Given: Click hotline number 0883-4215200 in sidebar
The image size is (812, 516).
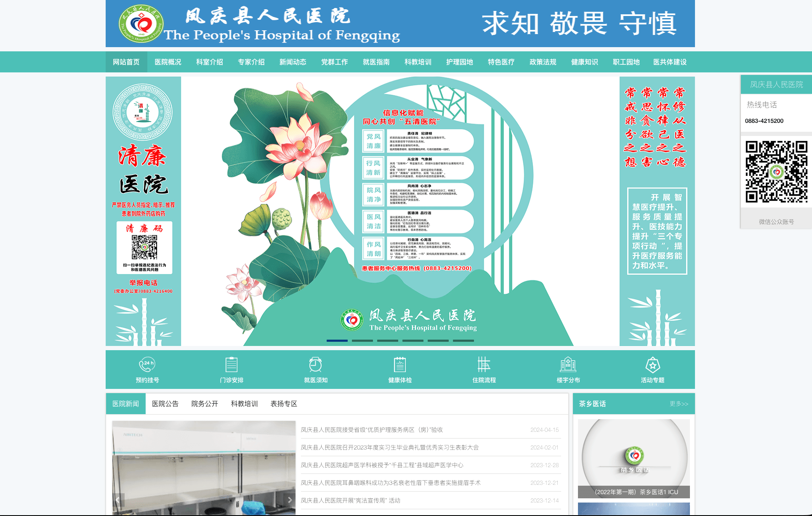Looking at the screenshot, I should tap(764, 121).
